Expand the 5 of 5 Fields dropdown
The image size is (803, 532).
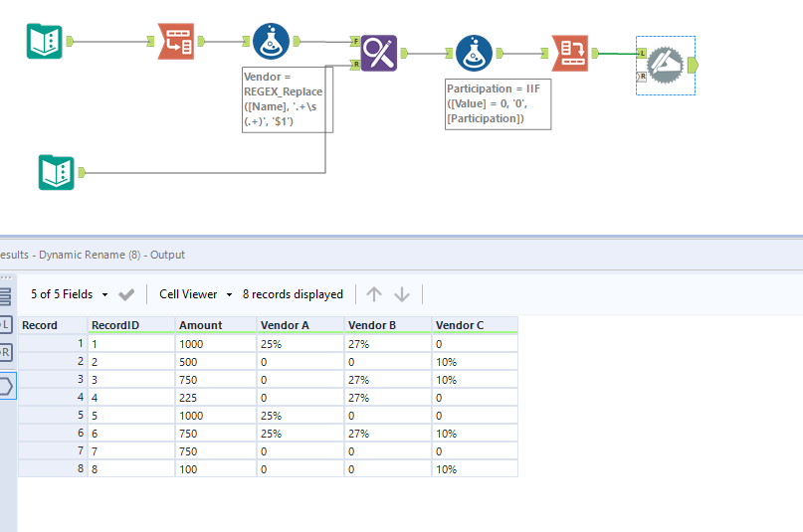[x=69, y=294]
